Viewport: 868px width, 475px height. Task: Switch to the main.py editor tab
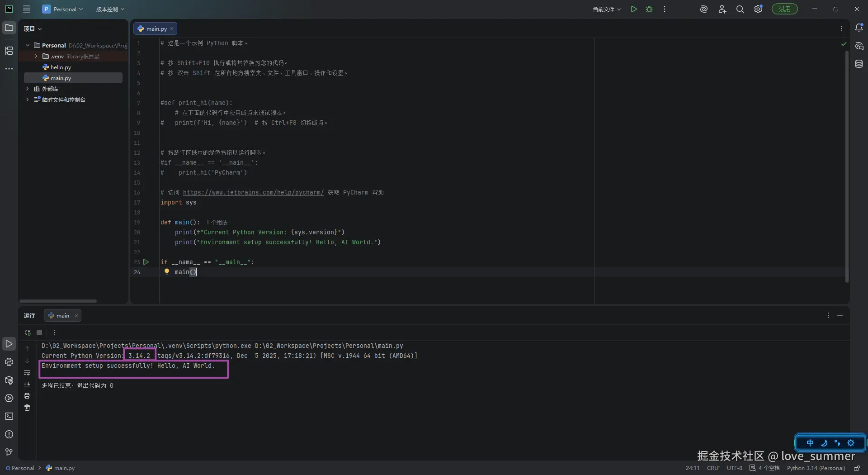(x=156, y=28)
